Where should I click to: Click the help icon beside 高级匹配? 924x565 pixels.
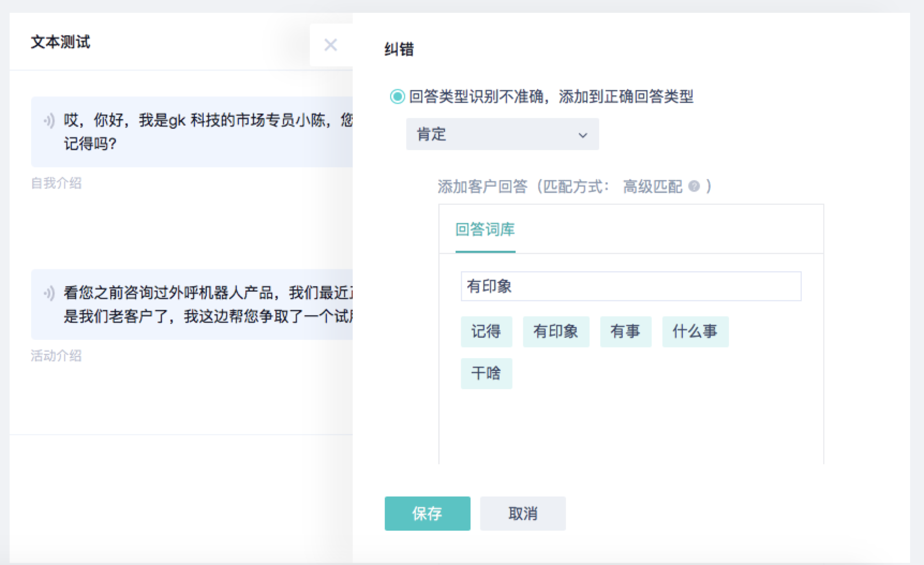[694, 187]
